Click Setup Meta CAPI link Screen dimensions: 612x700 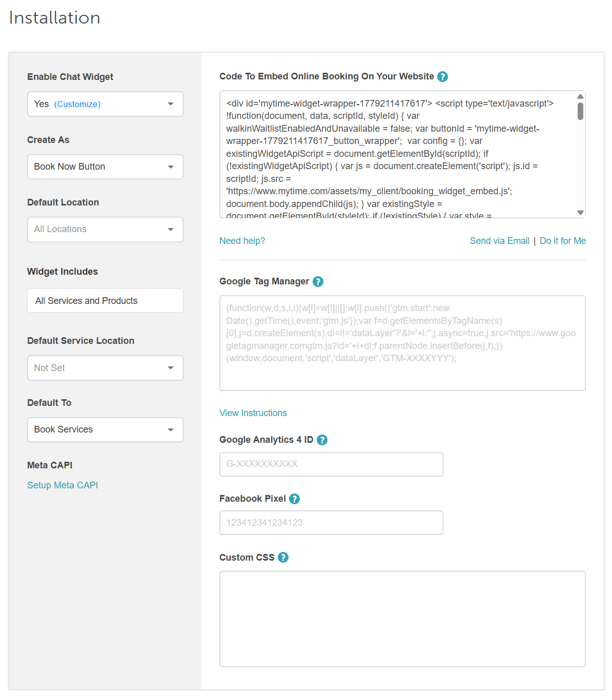63,485
